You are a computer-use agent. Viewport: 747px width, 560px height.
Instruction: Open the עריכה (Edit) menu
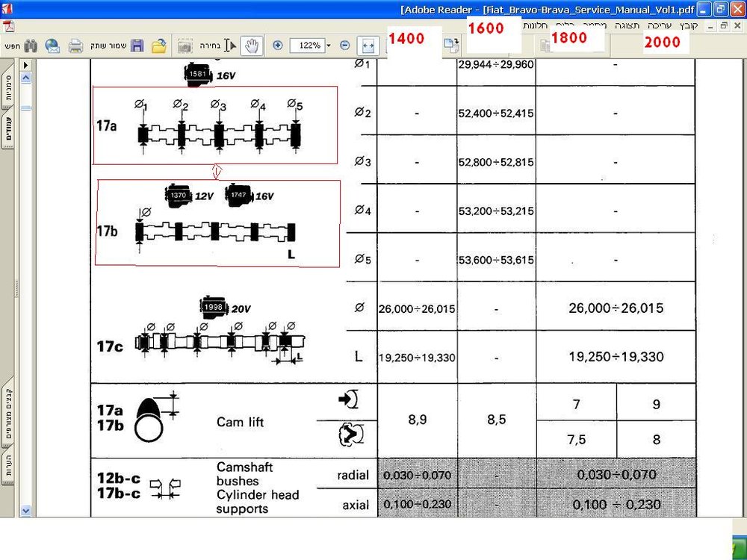point(660,25)
